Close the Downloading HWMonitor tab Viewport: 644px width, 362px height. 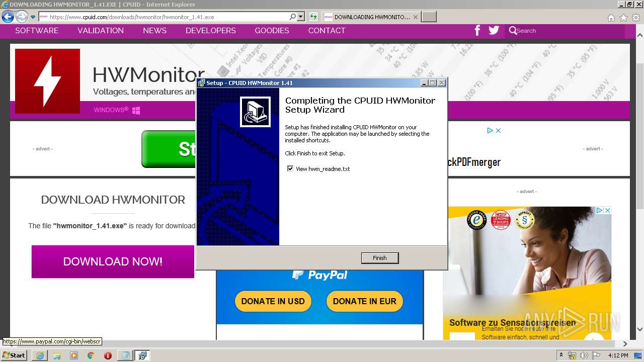(x=415, y=17)
